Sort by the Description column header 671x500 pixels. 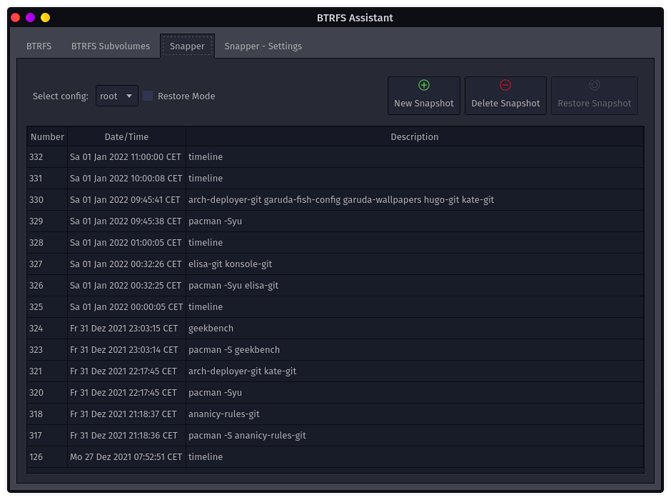[414, 137]
